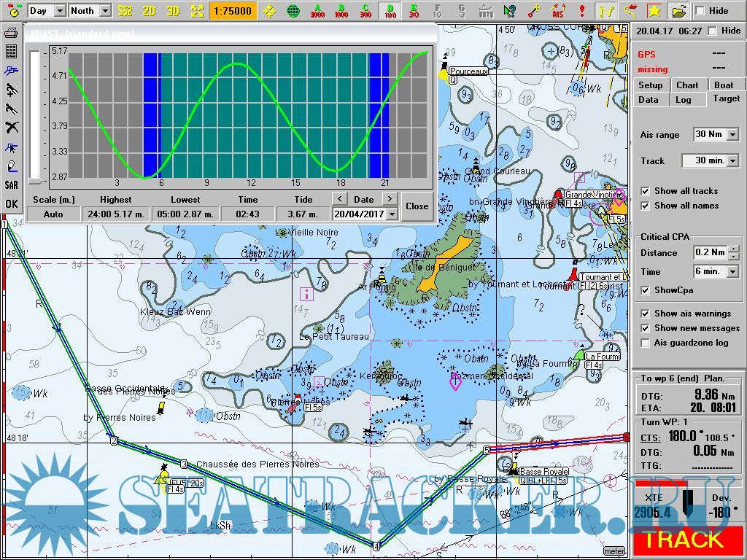Screen dimensions: 747x560
Task: Select the S52 chart display mode
Action: [125, 11]
